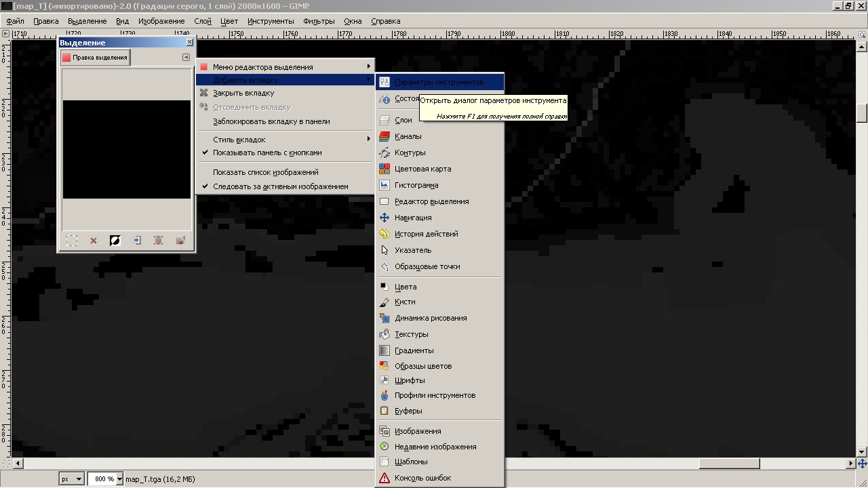The width and height of the screenshot is (868, 488).
Task: Toggle Следовать за активным изображением
Action: click(285, 186)
